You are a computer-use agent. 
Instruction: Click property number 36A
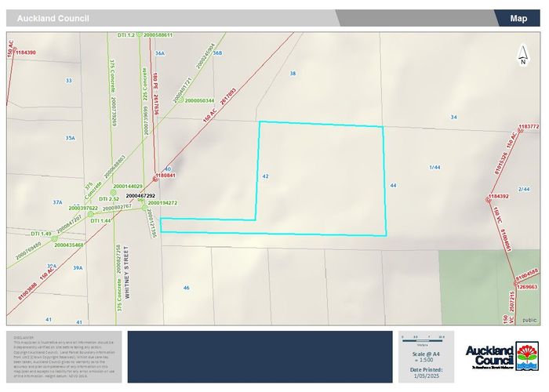[x=160, y=53]
